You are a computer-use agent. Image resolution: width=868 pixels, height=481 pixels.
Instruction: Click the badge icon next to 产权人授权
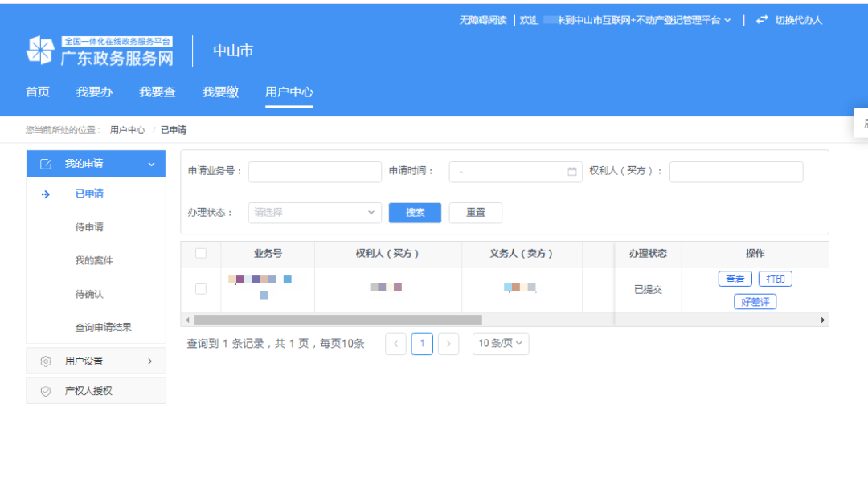(x=46, y=390)
